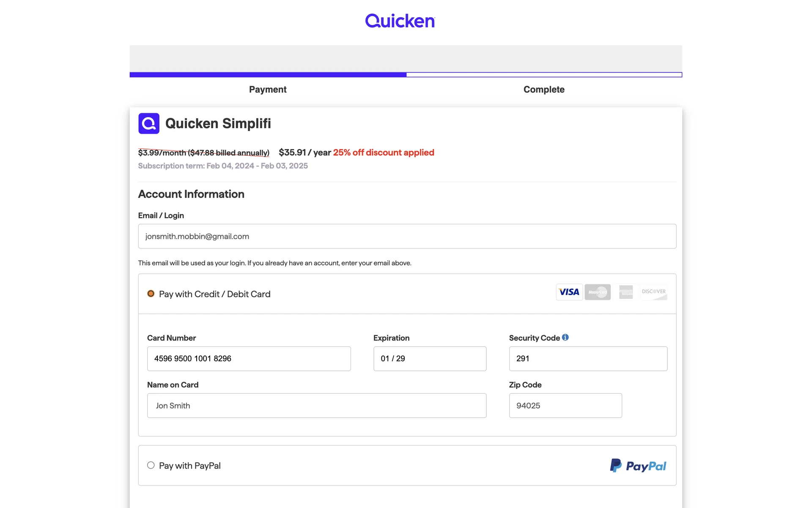This screenshot has height=508, width=812.
Task: Click the Visa card icon
Action: pos(569,292)
